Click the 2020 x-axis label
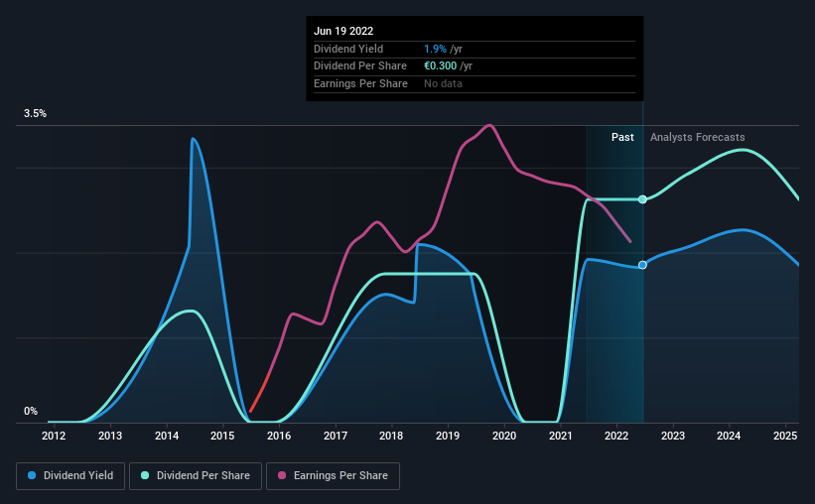The width and height of the screenshot is (815, 504). pyautogui.click(x=504, y=436)
